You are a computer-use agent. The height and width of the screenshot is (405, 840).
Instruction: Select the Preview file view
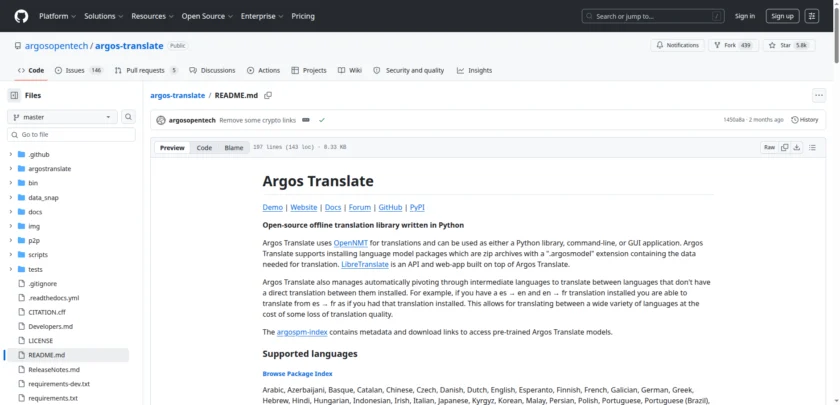pos(172,147)
